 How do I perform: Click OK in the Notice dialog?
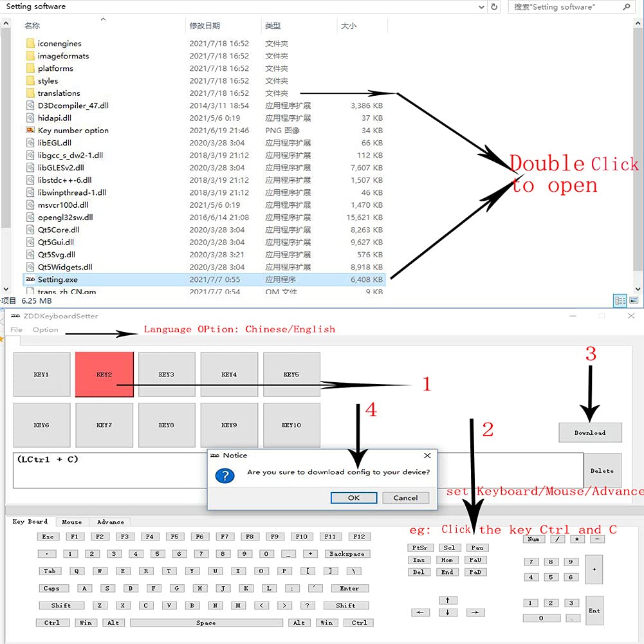(353, 498)
